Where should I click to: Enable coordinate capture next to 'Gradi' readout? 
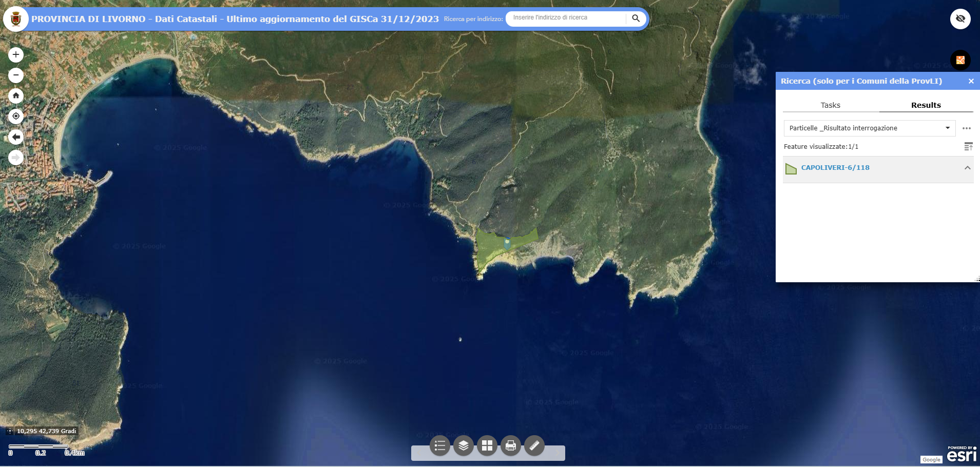[x=10, y=431]
